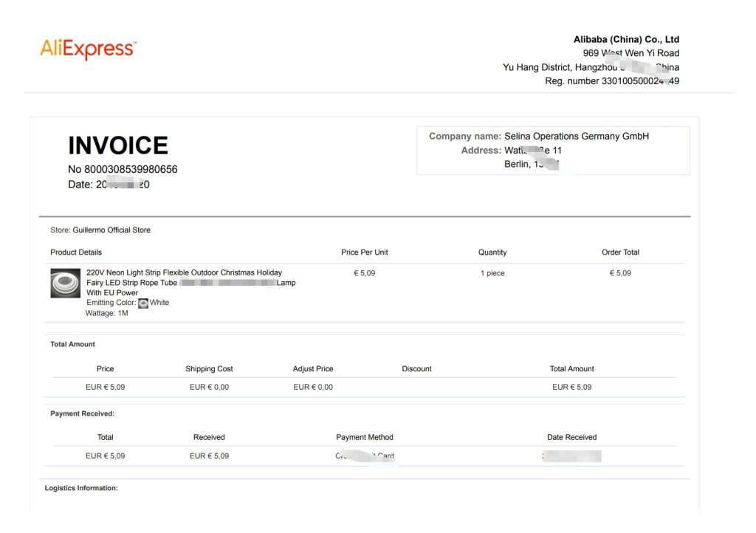
Task: Click the invoice Date line
Action: [109, 185]
